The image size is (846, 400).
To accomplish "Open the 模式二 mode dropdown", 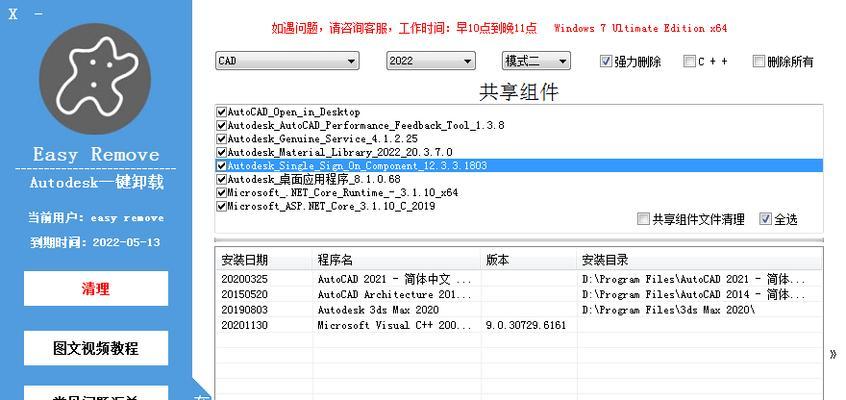I will pos(536,61).
